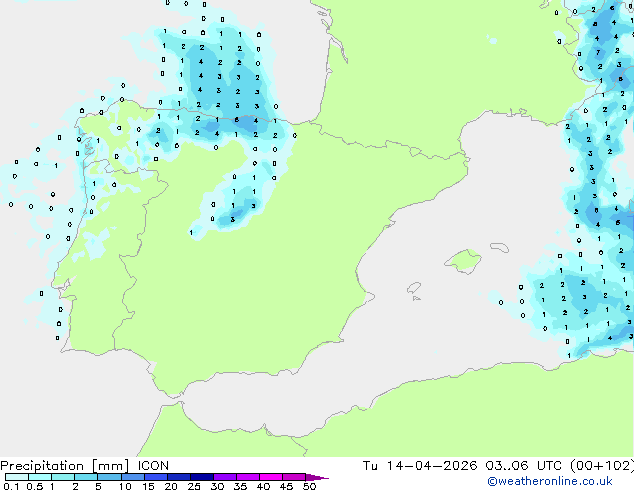Screen dimensions: 634x490
Task: Click the 2–5 mm legend color box
Action: (86, 477)
